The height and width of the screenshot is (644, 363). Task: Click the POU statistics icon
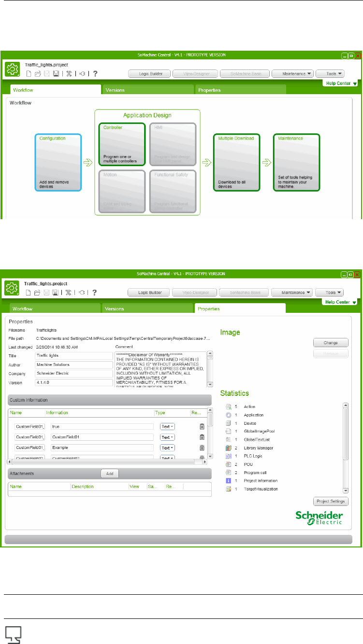click(229, 464)
